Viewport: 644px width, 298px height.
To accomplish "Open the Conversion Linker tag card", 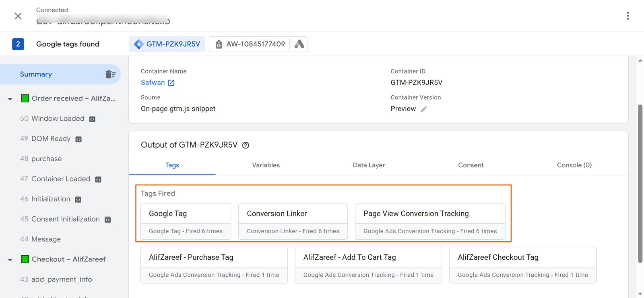I will coord(293,222).
